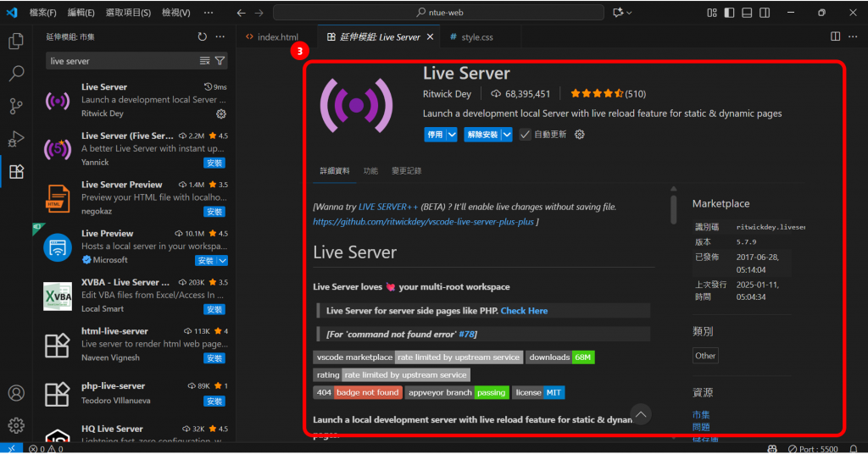
Task: Open the 編輯(E) menu
Action: [81, 12]
